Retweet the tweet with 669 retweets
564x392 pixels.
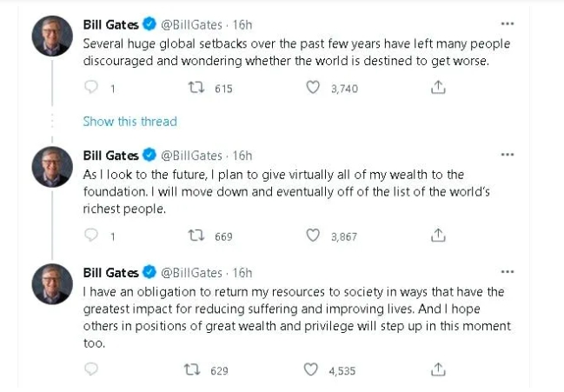(196, 235)
